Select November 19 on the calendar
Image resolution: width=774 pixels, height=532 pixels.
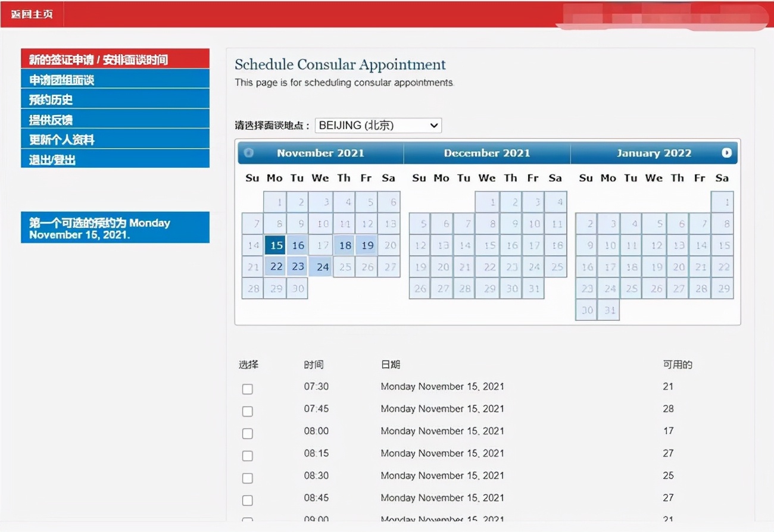click(367, 245)
